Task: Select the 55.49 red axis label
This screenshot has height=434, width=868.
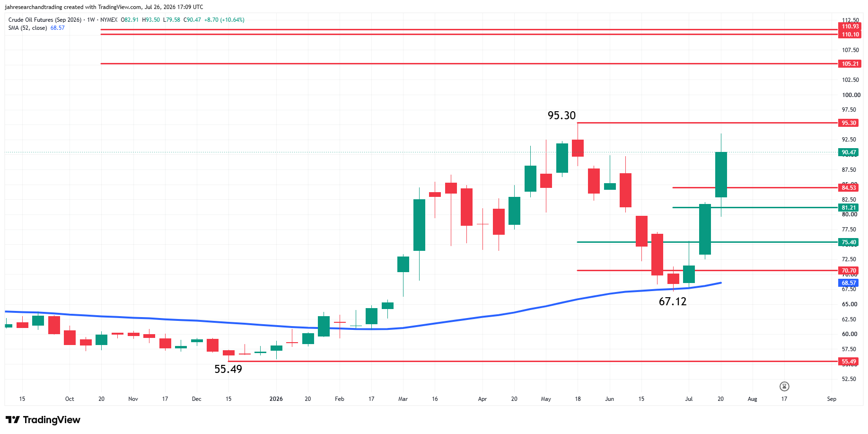Action: (x=849, y=362)
